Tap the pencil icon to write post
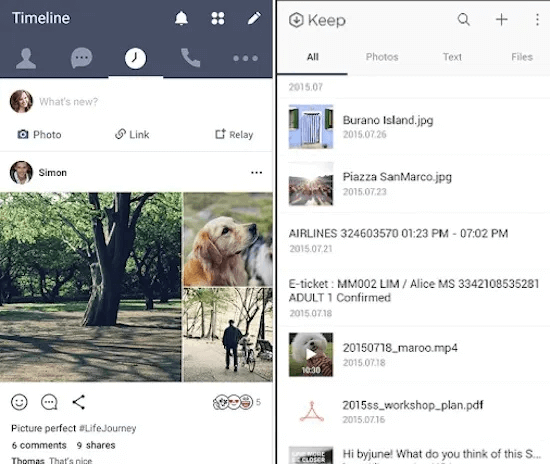The width and height of the screenshot is (550, 464). [x=254, y=18]
